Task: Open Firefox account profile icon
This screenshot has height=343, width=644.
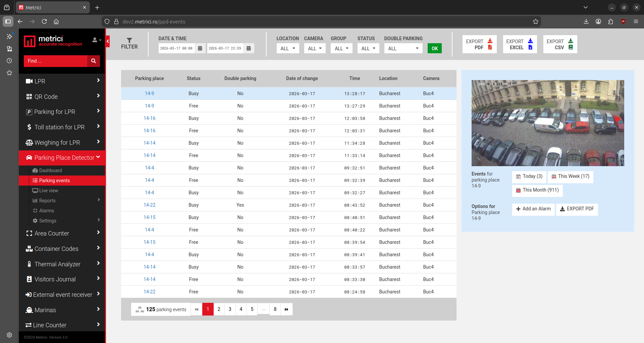Action: pos(598,21)
